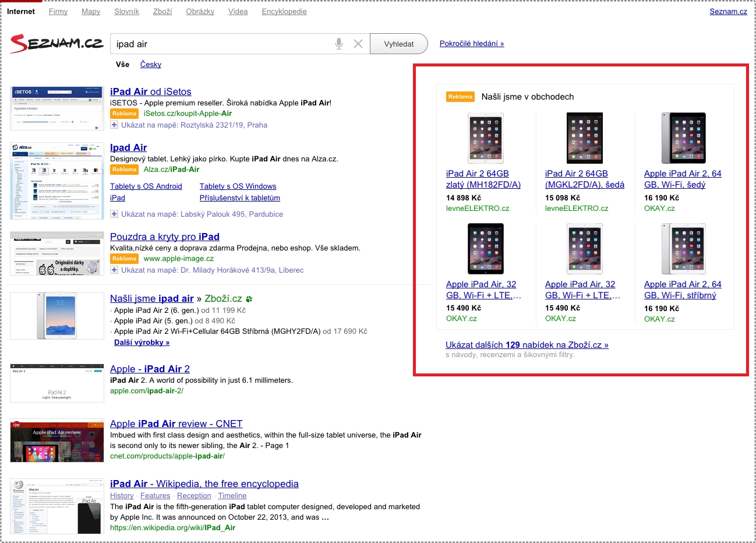Switch to Obrázky tab

coord(200,11)
